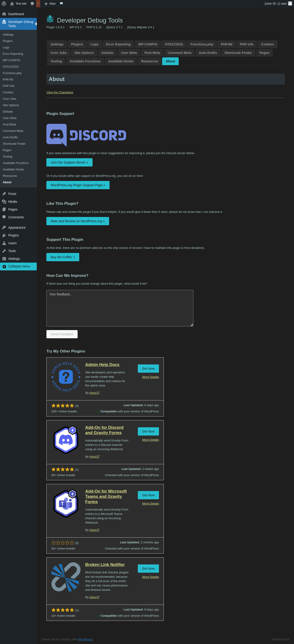The height and width of the screenshot is (644, 294).
Task: Click the Plugins plug icon in sidebar
Action: coord(4,235)
